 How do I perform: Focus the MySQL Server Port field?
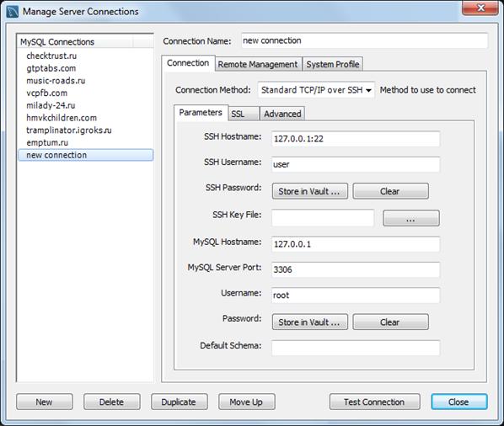356,269
